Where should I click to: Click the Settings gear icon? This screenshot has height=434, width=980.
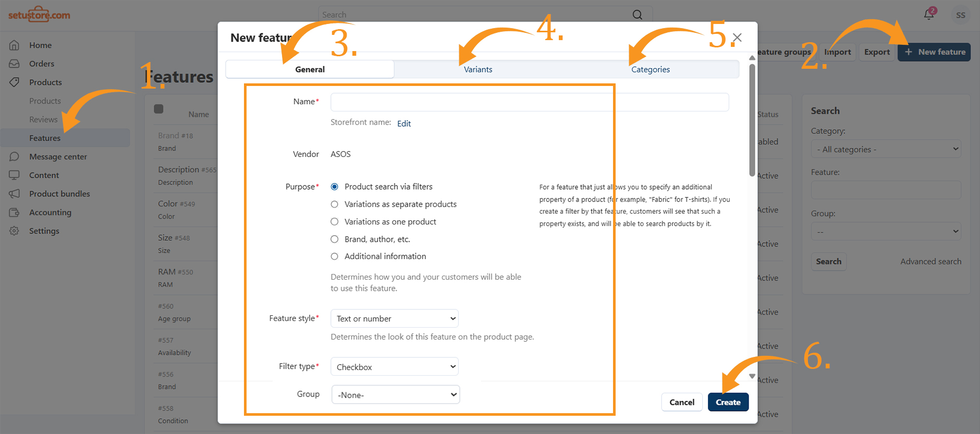tap(14, 231)
